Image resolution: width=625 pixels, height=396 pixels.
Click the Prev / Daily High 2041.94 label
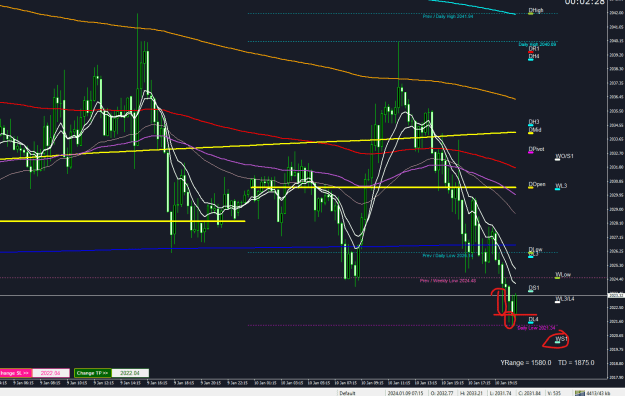[x=448, y=16]
